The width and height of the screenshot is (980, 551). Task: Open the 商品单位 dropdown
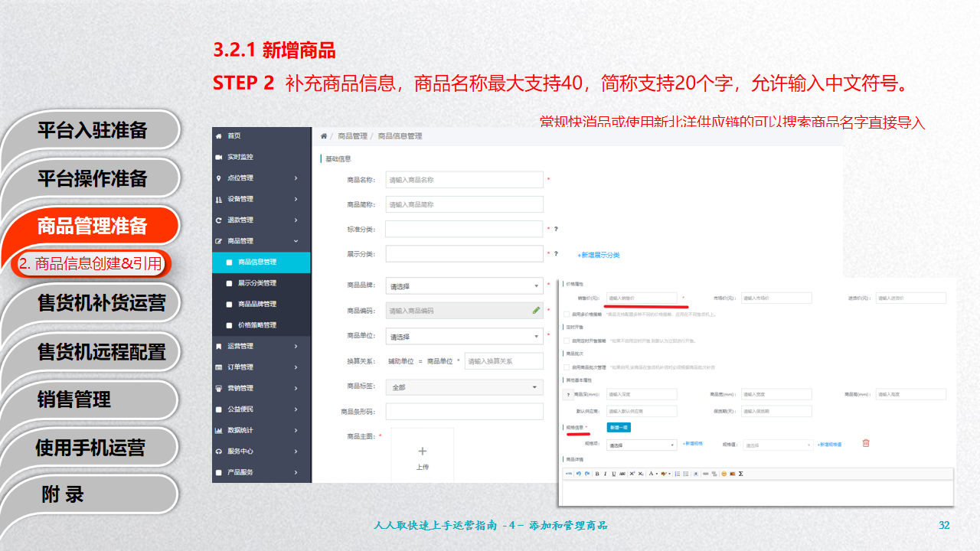(464, 336)
